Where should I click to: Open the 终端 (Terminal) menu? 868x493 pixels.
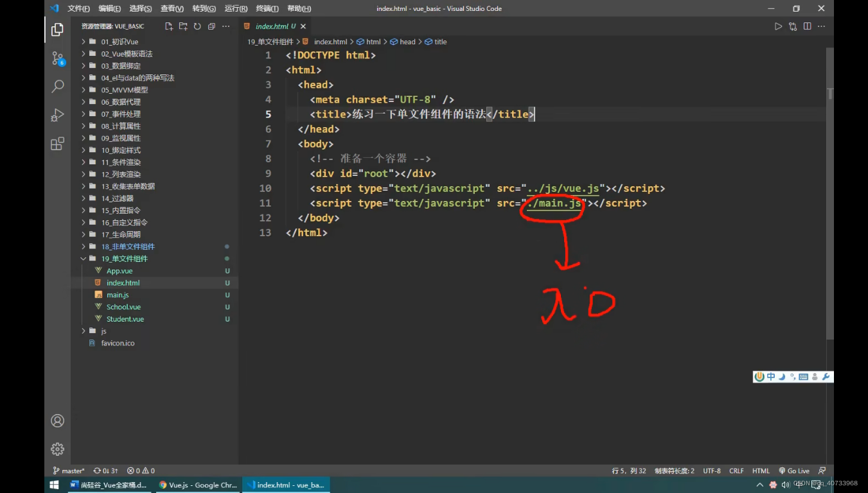pyautogui.click(x=267, y=8)
